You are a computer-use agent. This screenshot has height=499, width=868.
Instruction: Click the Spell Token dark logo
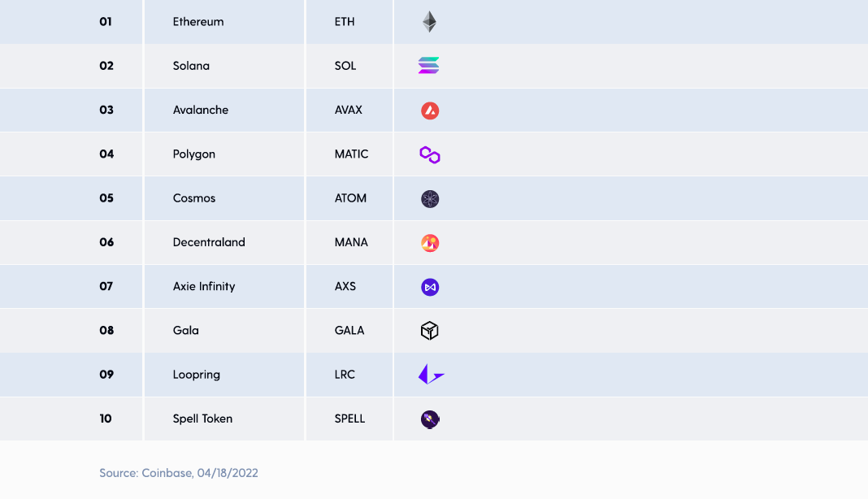click(x=430, y=419)
